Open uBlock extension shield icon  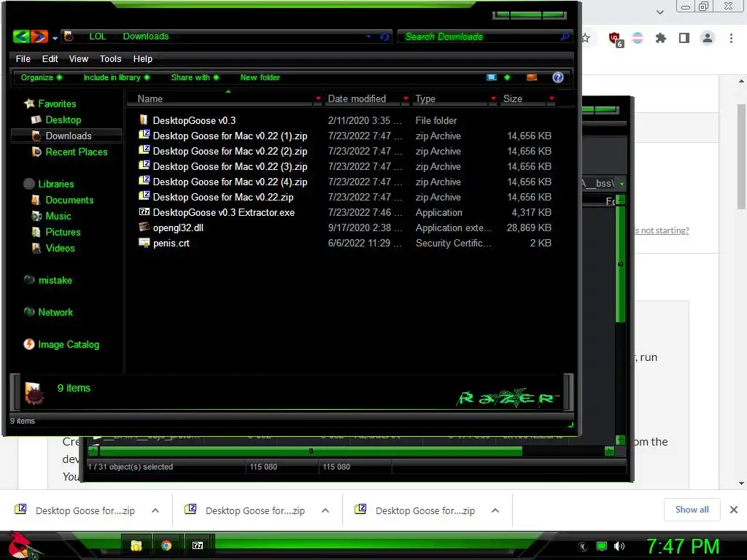coord(616,39)
